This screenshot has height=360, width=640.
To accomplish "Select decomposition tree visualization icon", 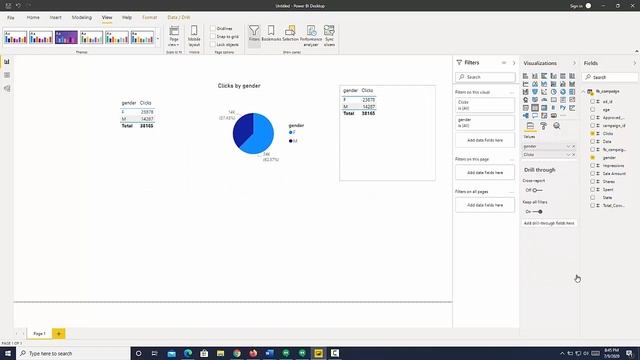I will (x=525, y=116).
